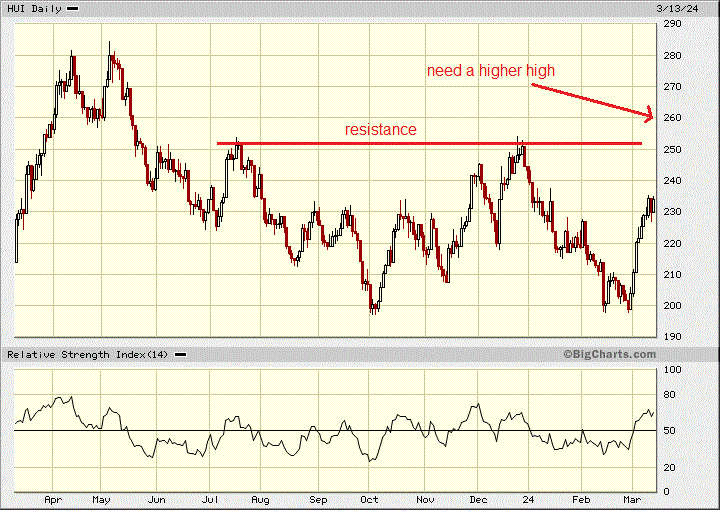Click the price axis label '260'
Image resolution: width=720 pixels, height=510 pixels.
(672, 118)
